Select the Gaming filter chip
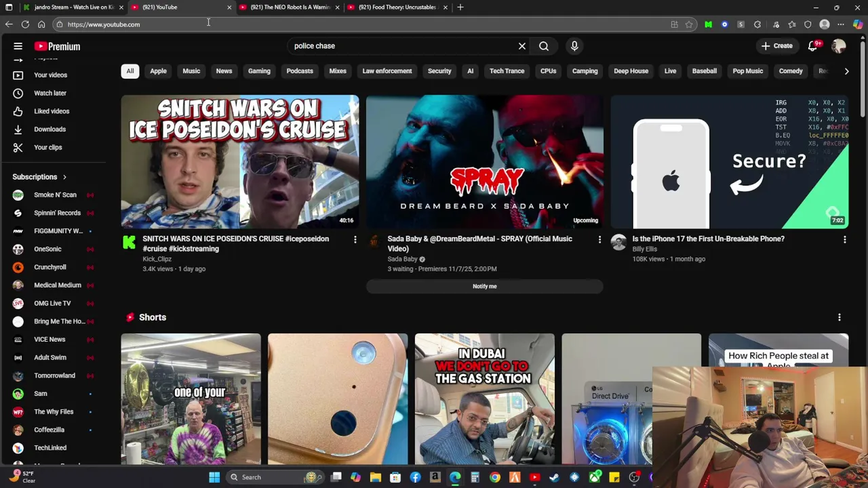Screen dimensions: 868x488 [x=259, y=71]
